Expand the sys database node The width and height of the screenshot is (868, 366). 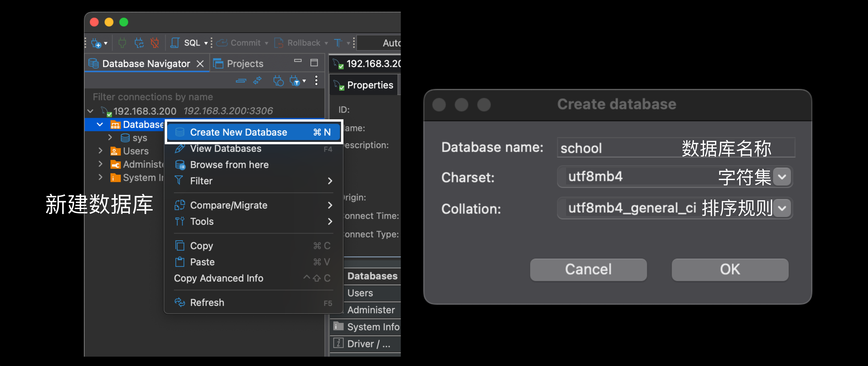pyautogui.click(x=110, y=137)
